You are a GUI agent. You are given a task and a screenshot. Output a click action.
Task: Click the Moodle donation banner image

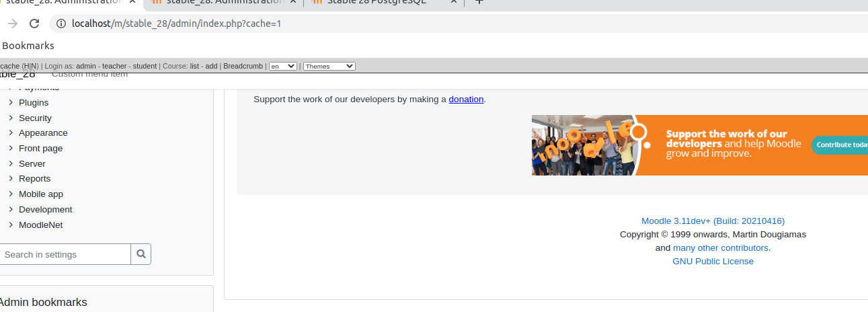(700, 145)
